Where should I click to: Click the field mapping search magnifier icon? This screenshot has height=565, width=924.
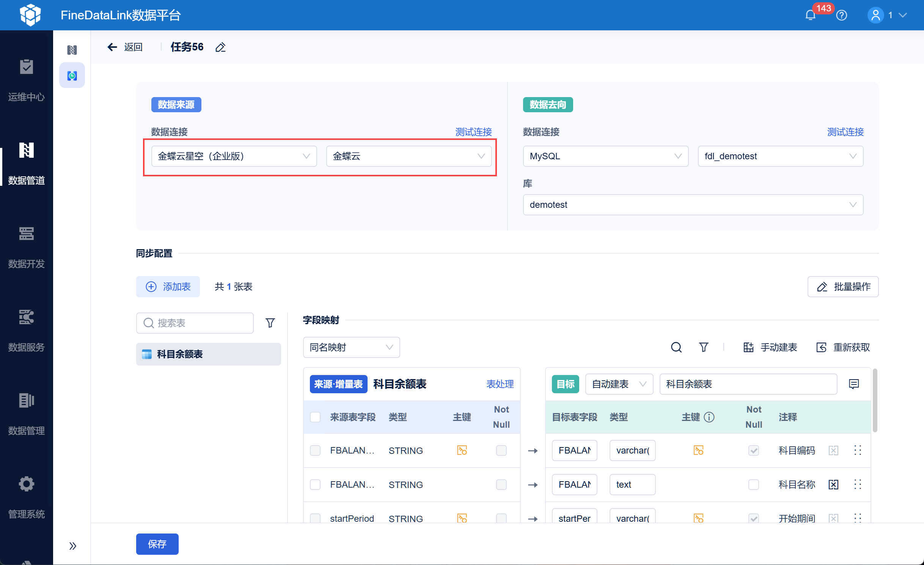676,347
